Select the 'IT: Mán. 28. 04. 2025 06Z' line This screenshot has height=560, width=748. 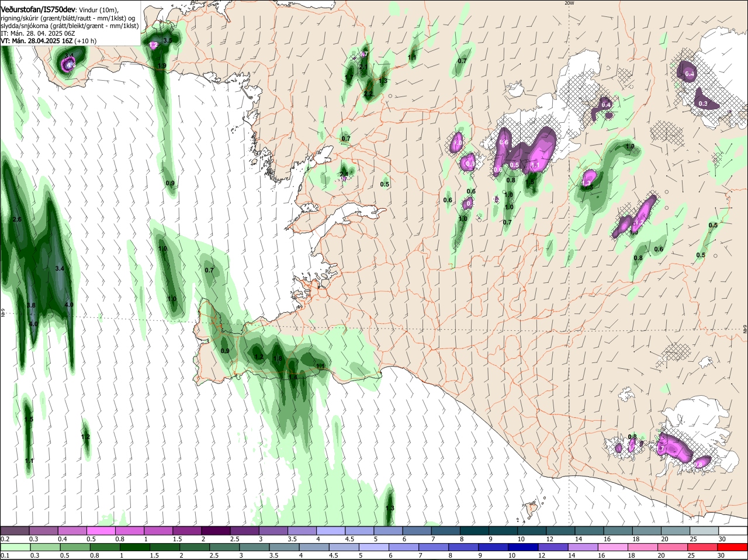[38, 33]
